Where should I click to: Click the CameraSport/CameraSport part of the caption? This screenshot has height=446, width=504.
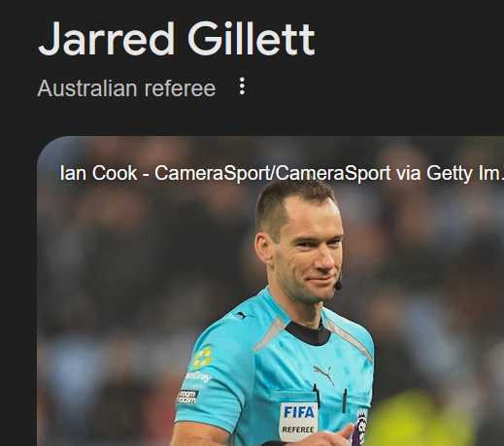click(x=272, y=173)
